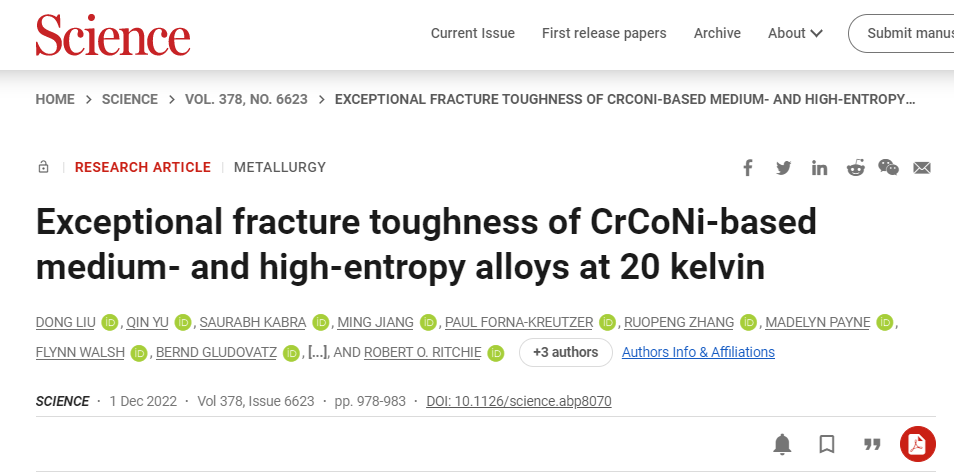Toggle the bookmark for this article
This screenshot has width=954, height=473.
827,444
